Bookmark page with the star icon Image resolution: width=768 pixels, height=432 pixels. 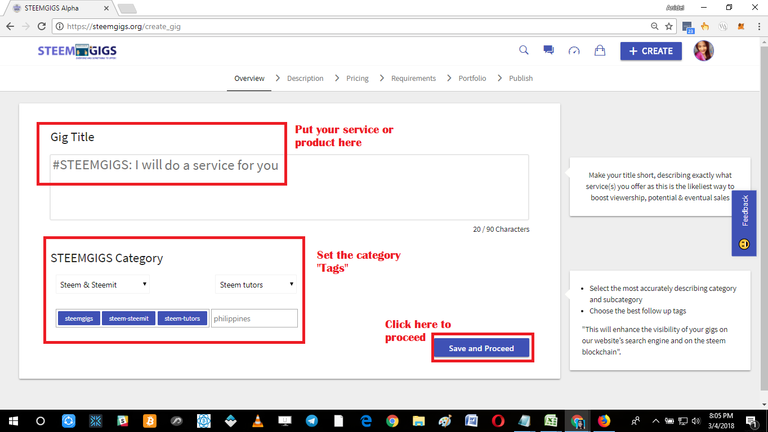tap(669, 26)
